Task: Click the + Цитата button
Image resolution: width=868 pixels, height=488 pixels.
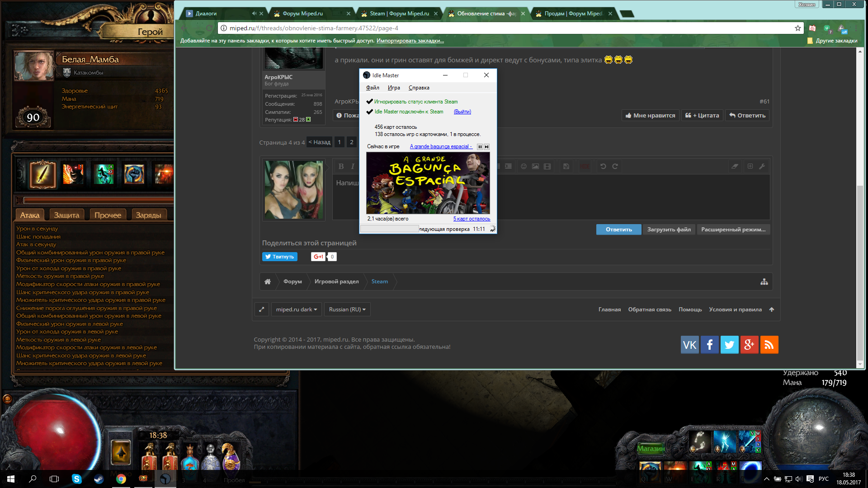Action: coord(702,115)
